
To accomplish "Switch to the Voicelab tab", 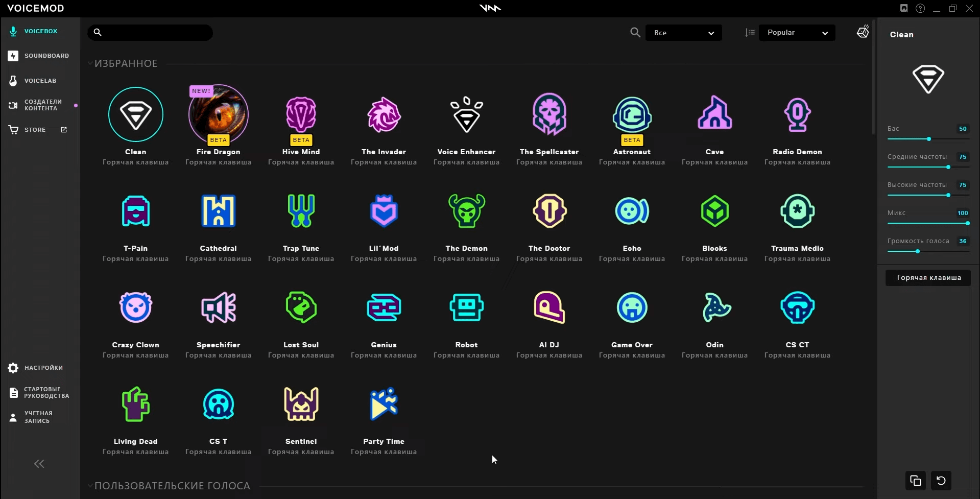I will coord(40,81).
